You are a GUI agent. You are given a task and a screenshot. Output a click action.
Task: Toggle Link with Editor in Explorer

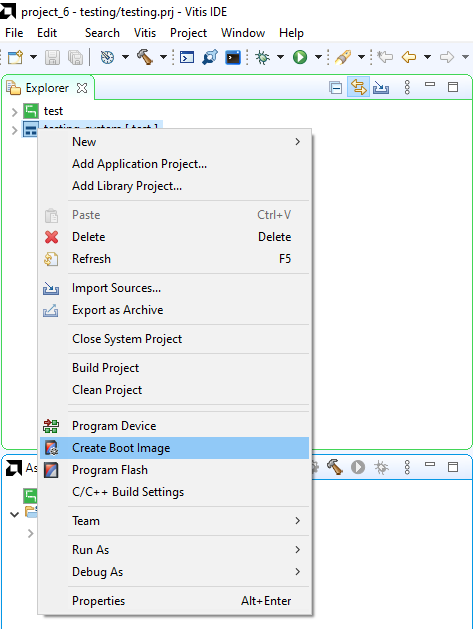(x=358, y=87)
